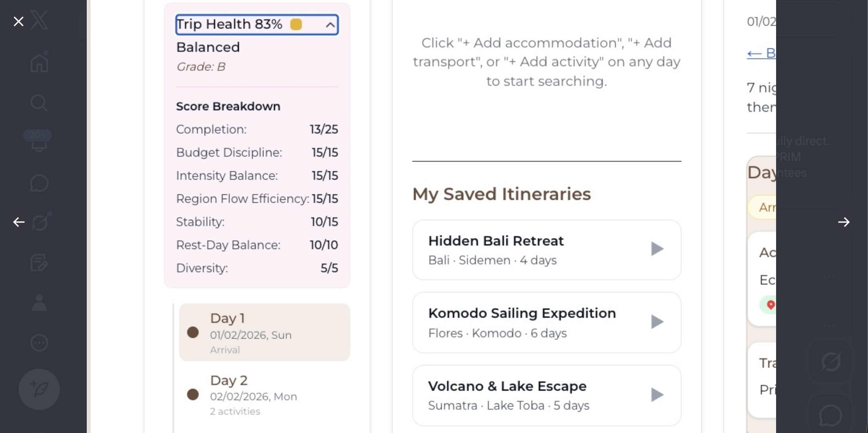868x433 pixels.
Task: Select Day 1 Arrival in the timeline
Action: (264, 332)
